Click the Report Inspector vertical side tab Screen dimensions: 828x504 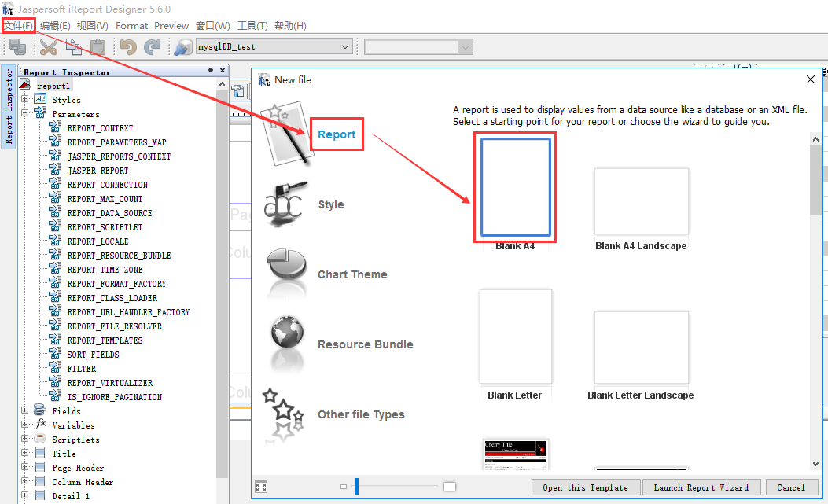click(x=9, y=107)
